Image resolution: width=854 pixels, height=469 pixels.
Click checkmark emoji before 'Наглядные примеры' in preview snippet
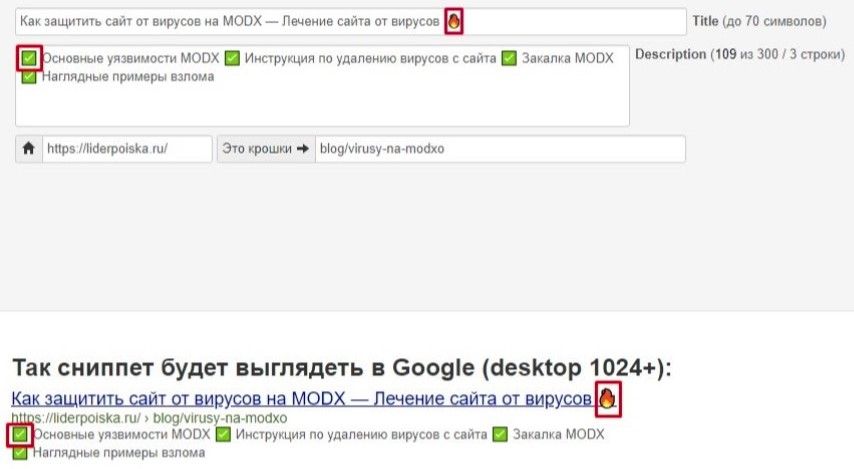20,453
